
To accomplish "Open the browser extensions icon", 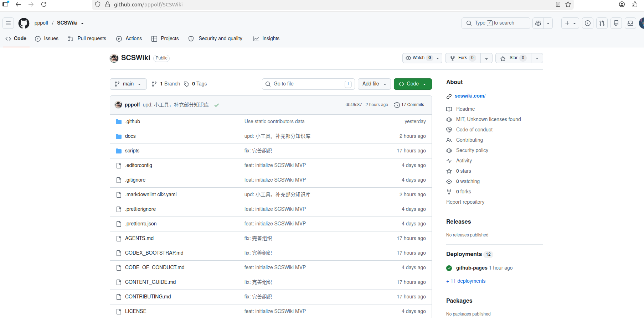I will tap(635, 4).
